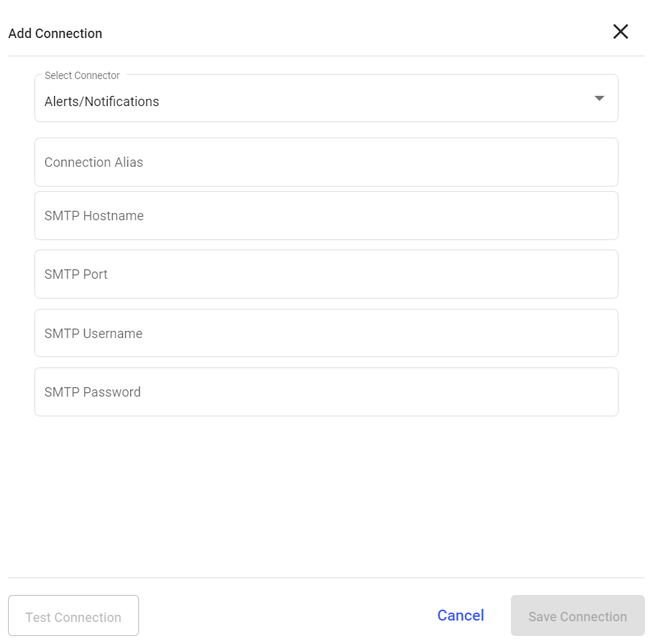Focus the Connection Alias field
This screenshot has width=650, height=644.
(x=326, y=162)
